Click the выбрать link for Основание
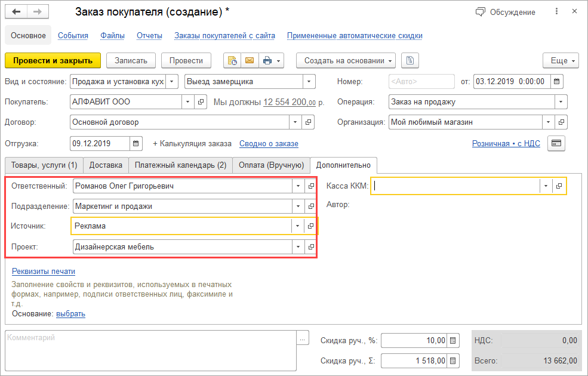Image resolution: width=588 pixels, height=376 pixels. coord(71,314)
